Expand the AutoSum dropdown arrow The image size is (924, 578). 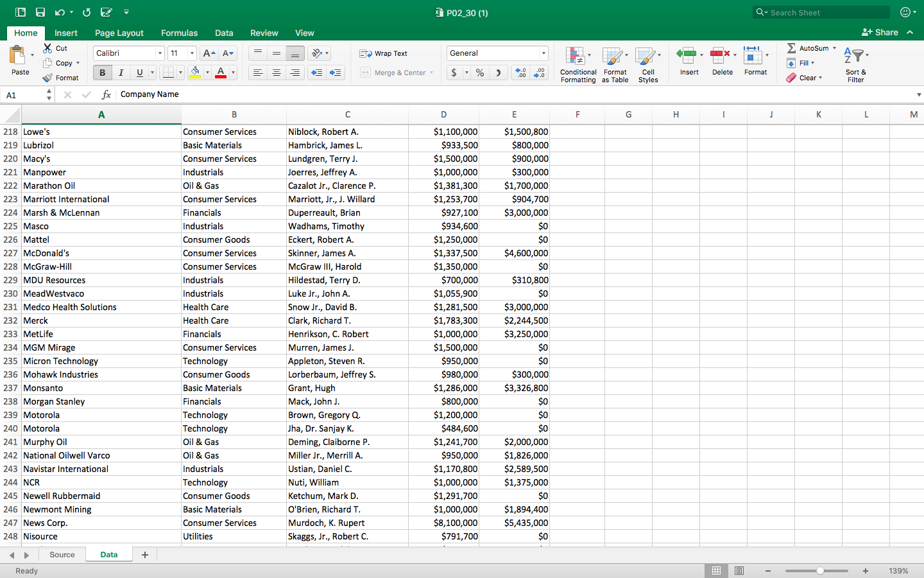coord(834,48)
